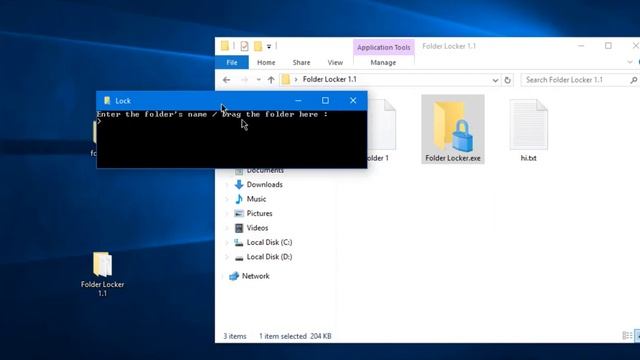Close the Lock console window
The height and width of the screenshot is (360, 640).
point(353,100)
